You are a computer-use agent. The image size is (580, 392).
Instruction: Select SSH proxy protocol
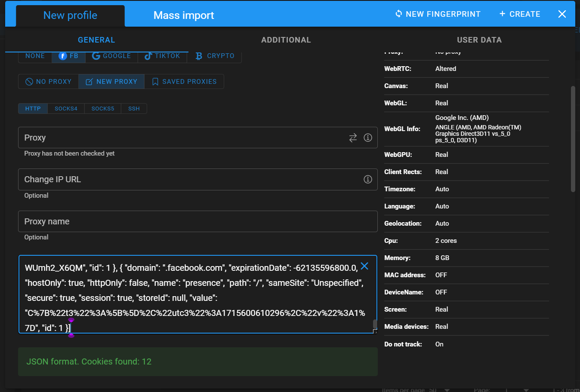point(134,109)
